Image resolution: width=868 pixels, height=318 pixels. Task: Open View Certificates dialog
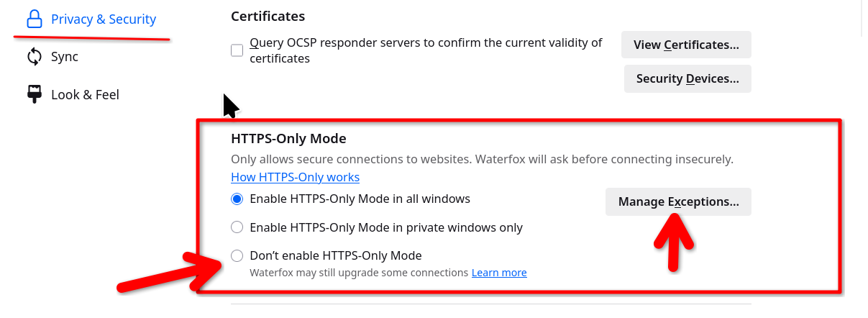[x=686, y=45]
